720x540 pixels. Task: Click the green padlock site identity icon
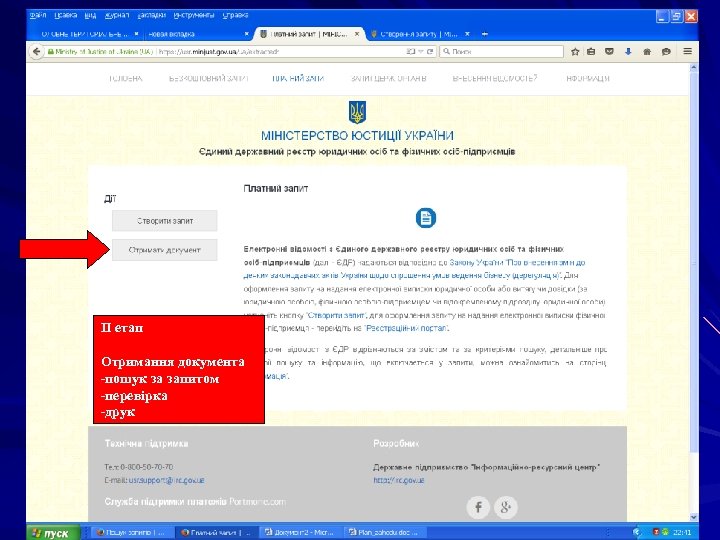(x=51, y=52)
